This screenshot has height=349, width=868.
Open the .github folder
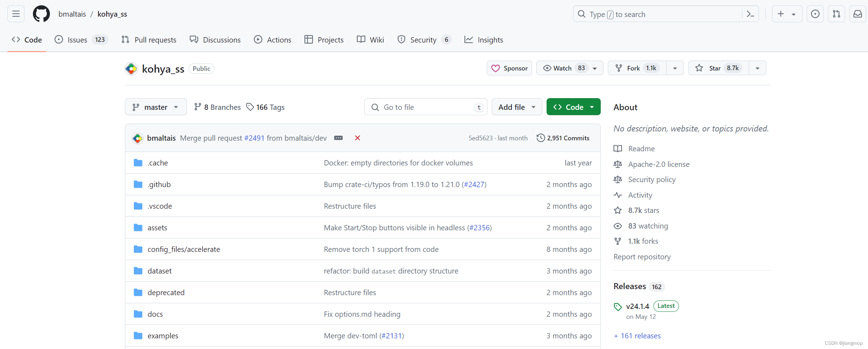pyautogui.click(x=159, y=185)
